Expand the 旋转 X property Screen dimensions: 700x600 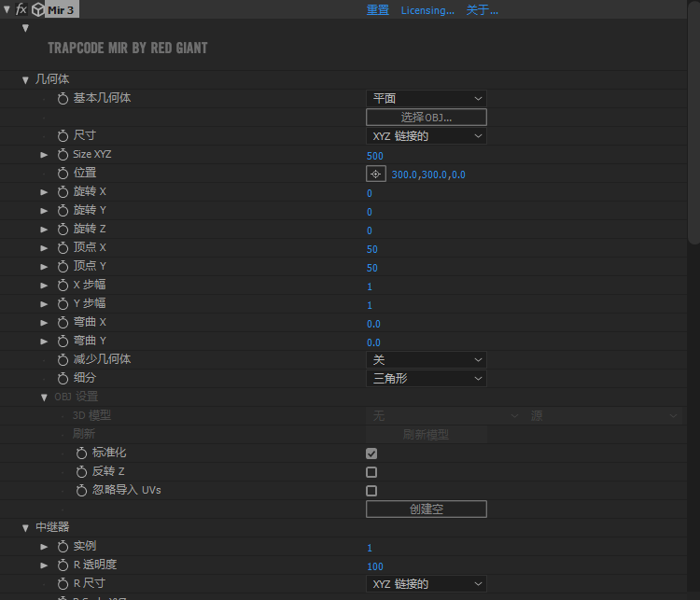point(44,192)
